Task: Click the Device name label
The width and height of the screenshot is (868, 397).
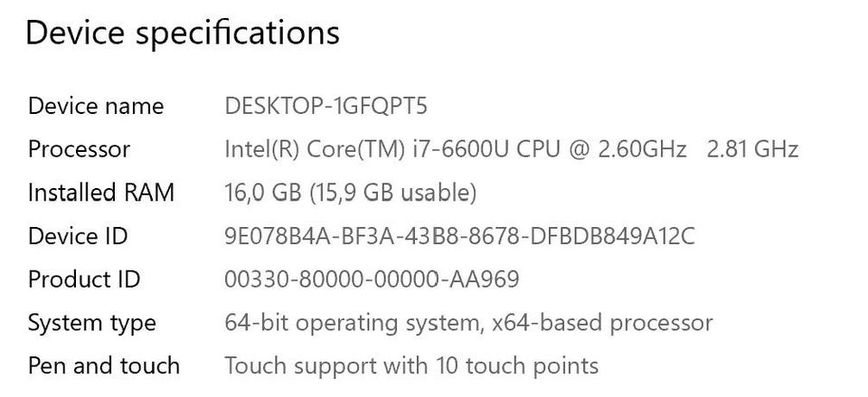Action: tap(96, 106)
